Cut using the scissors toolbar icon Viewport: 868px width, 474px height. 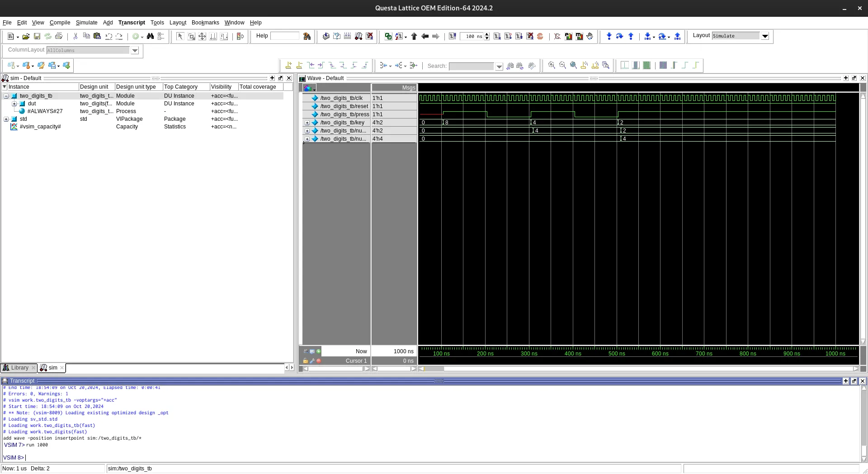pos(75,36)
